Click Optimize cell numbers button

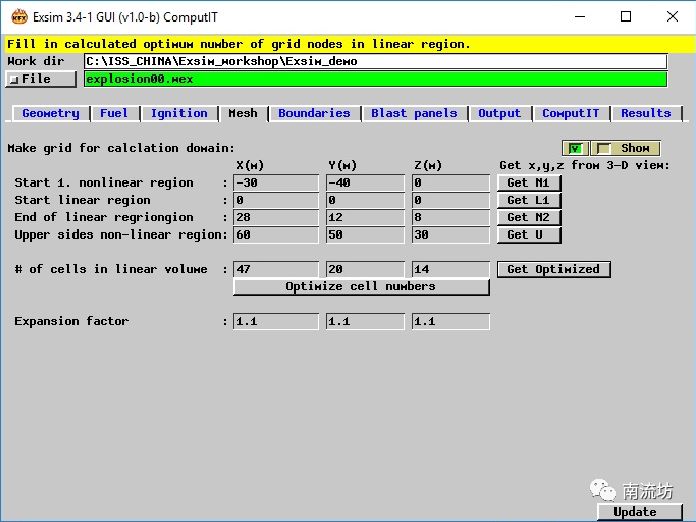(360, 286)
